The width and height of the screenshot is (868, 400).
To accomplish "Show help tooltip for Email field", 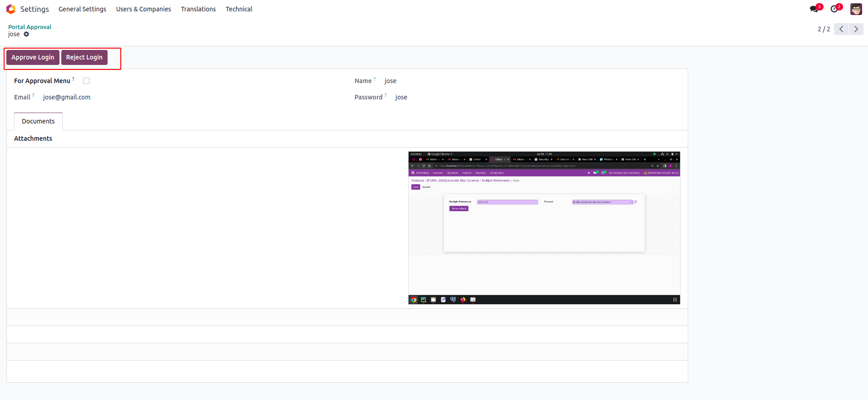I will pyautogui.click(x=33, y=95).
